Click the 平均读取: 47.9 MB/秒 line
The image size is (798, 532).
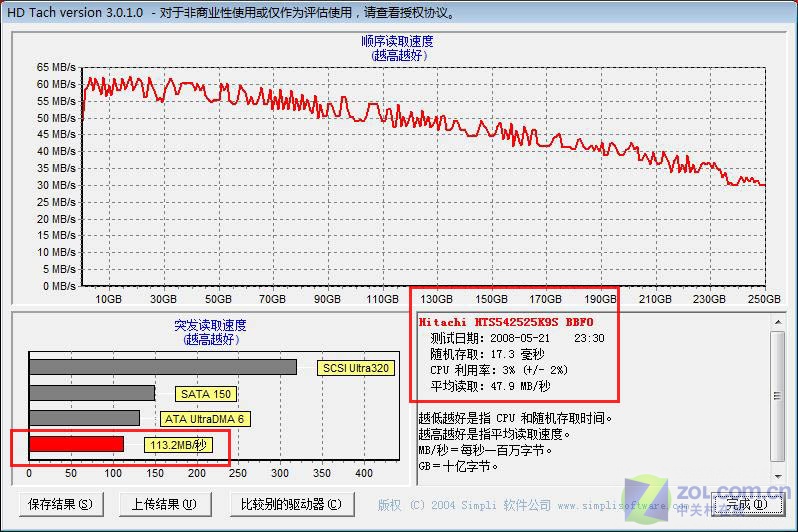(x=490, y=386)
